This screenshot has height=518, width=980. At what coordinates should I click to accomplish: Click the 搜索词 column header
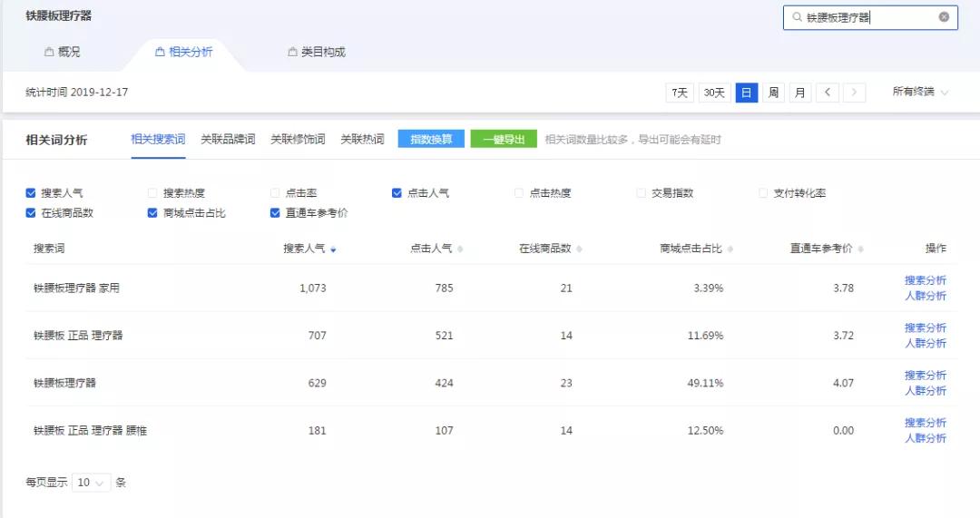(49, 249)
